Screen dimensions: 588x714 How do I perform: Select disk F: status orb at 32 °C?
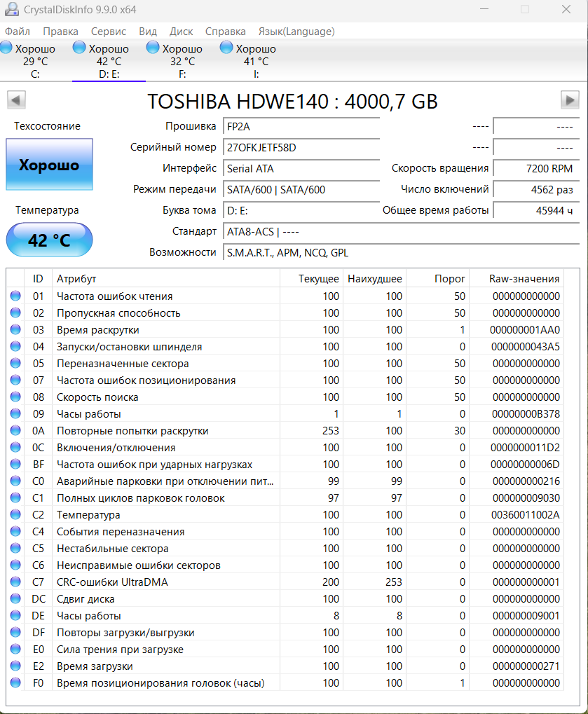coord(153,48)
